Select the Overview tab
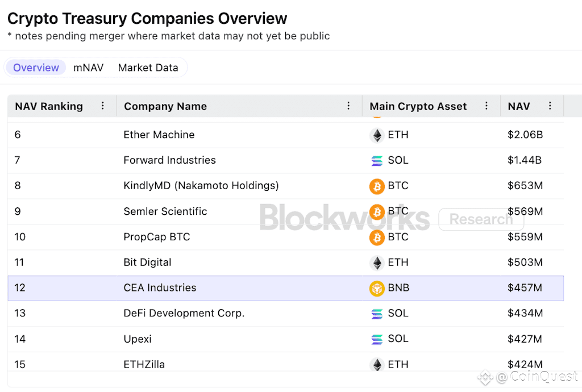Screen dimensions: 582x392 (36, 68)
